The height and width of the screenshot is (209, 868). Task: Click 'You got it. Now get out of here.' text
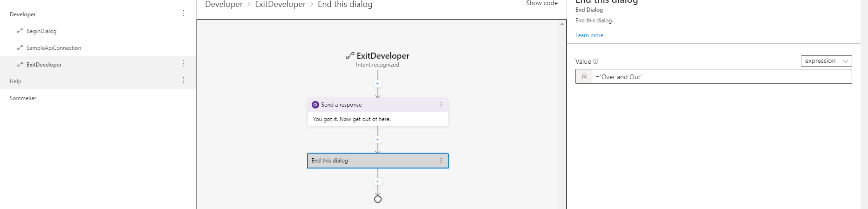pyautogui.click(x=352, y=119)
